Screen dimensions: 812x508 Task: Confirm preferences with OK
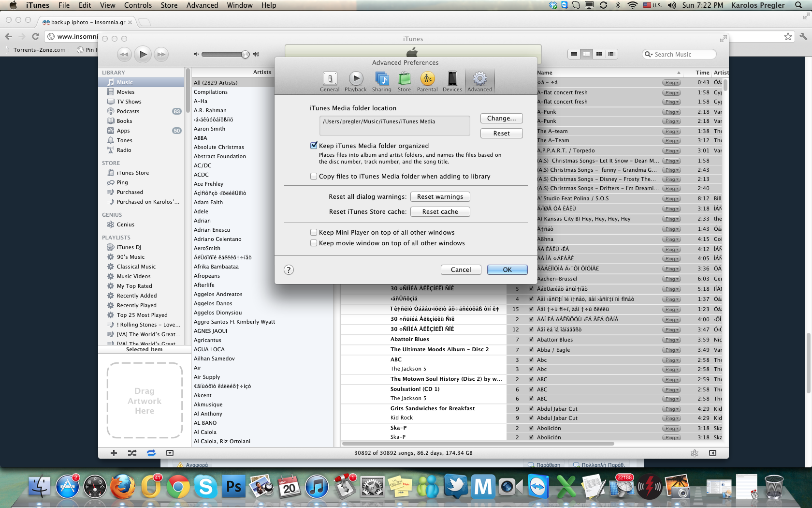[507, 269]
